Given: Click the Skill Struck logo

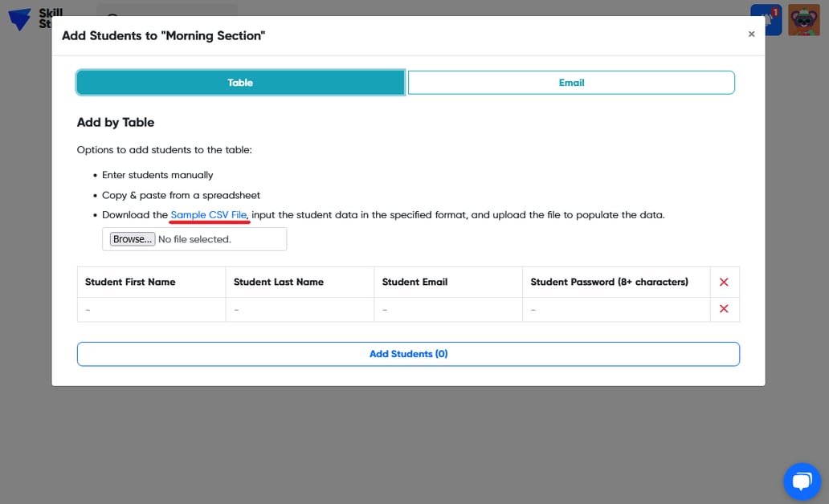Looking at the screenshot, I should point(20,19).
